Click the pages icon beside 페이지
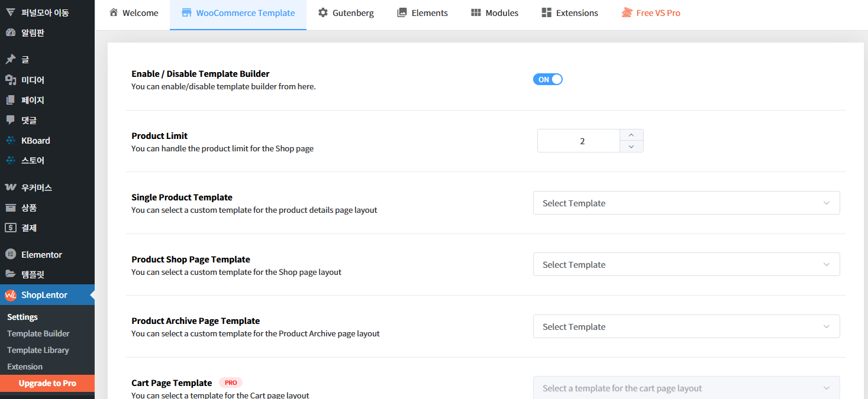The width and height of the screenshot is (868, 399). (10, 100)
